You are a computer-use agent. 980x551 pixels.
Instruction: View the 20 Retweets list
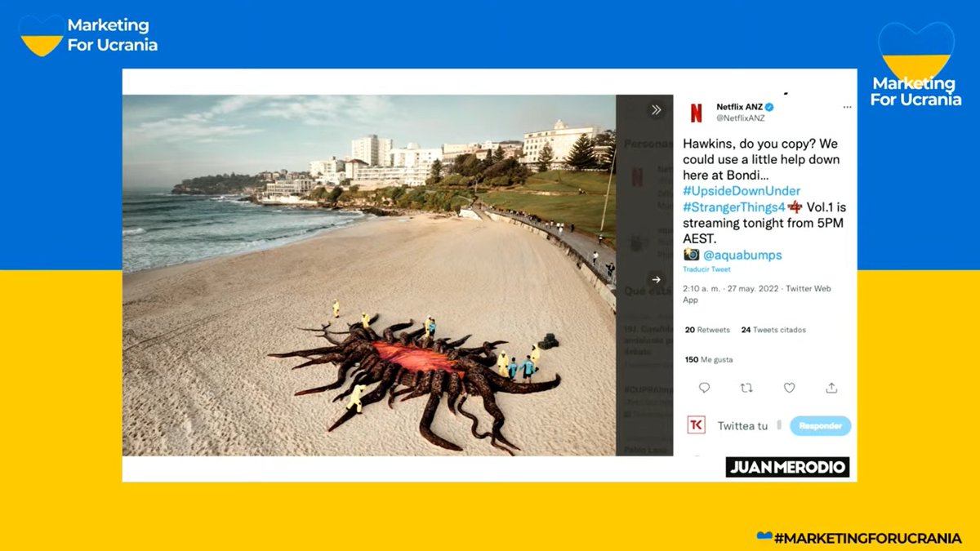coord(706,330)
